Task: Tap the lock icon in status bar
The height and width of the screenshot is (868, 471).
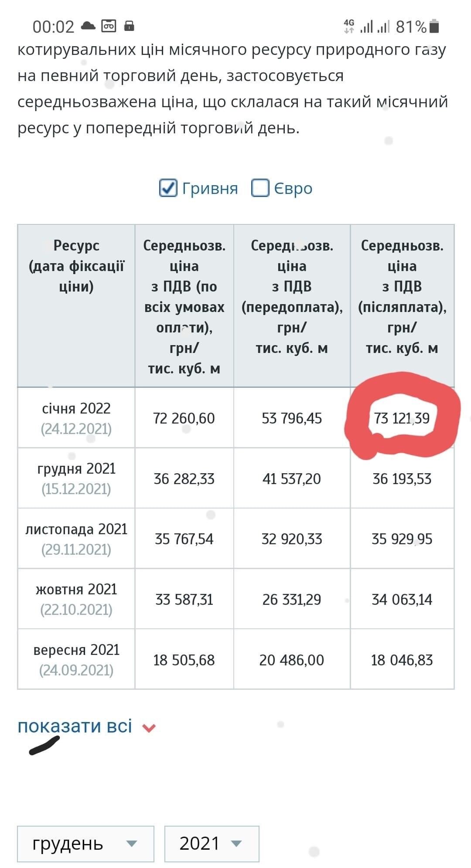Action: [x=129, y=26]
